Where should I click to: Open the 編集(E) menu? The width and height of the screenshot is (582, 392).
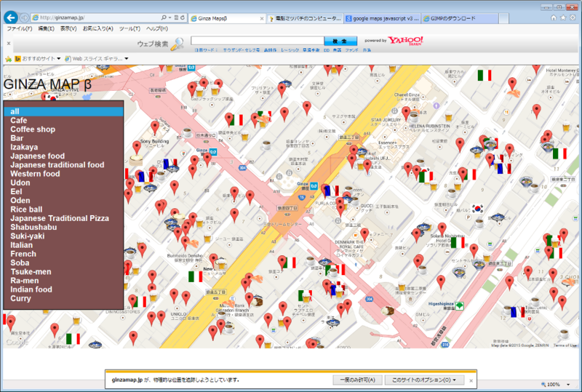pyautogui.click(x=46, y=28)
